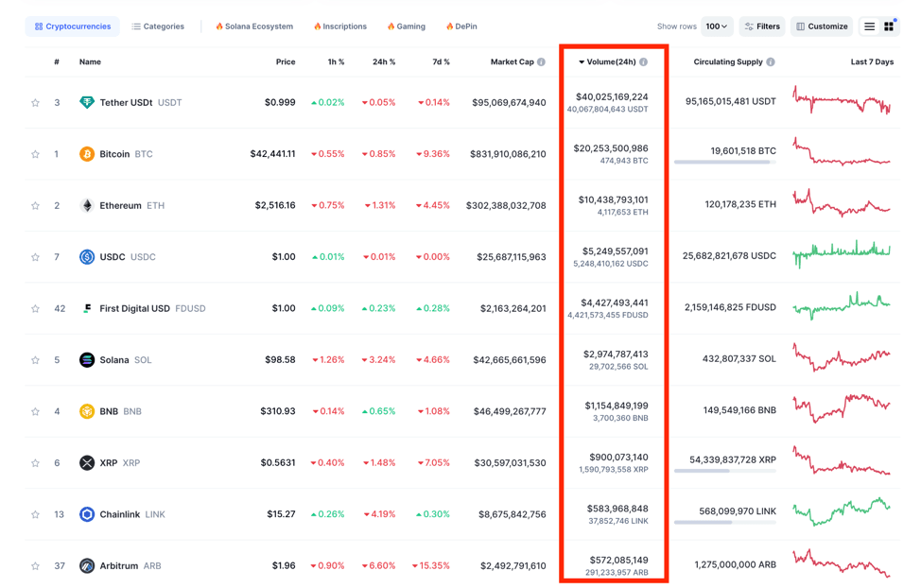
Task: Sort table by Price column header
Action: (x=285, y=62)
